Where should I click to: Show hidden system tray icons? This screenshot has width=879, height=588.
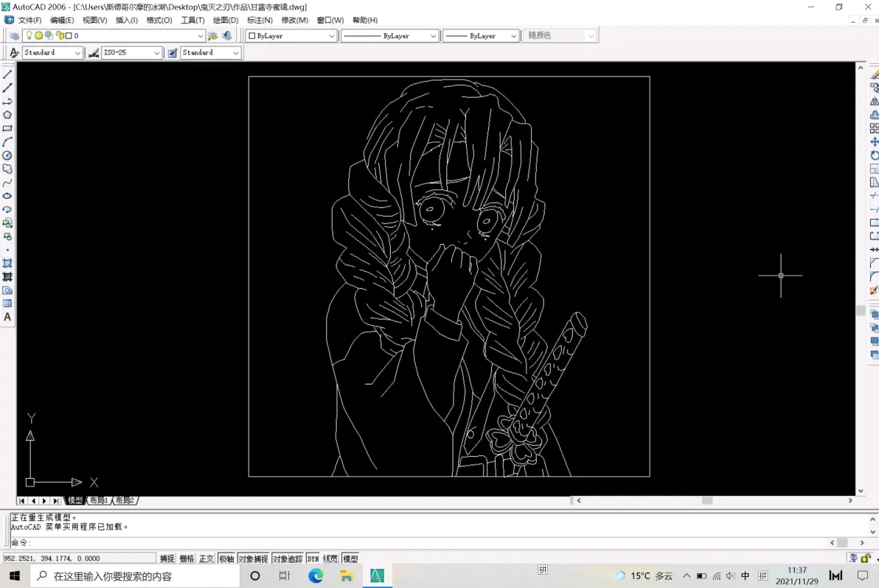coord(686,575)
